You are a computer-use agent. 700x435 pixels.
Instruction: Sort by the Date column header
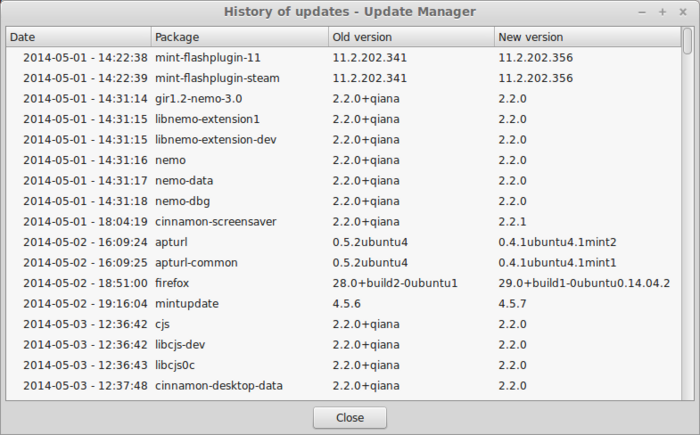coord(77,37)
